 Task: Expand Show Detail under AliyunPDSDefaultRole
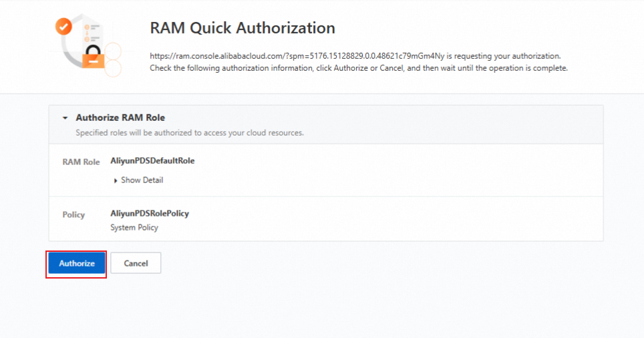click(x=138, y=180)
